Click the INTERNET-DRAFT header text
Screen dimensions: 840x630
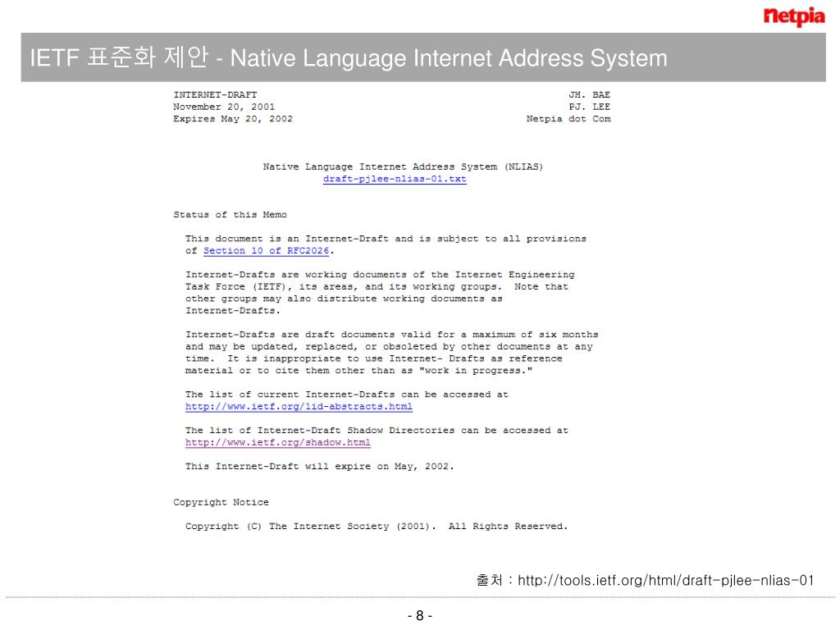215,95
